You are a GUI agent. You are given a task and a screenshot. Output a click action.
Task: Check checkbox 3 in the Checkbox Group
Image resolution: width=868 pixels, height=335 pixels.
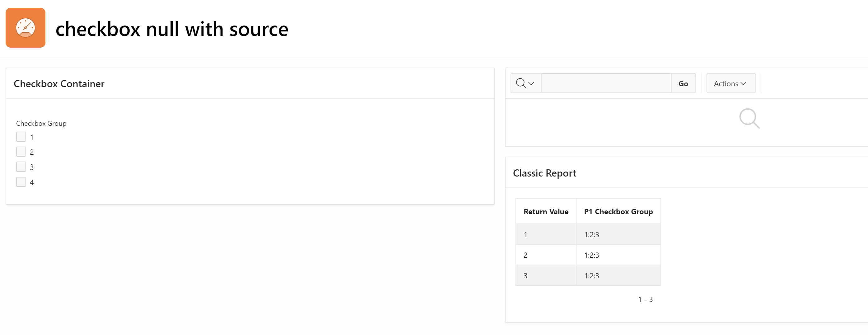click(21, 166)
